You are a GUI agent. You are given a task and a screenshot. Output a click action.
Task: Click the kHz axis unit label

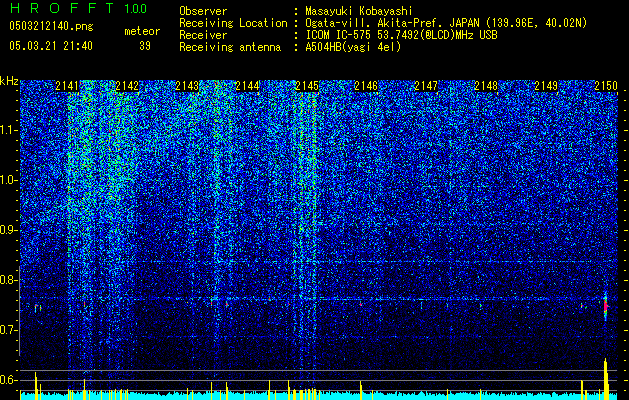9,81
